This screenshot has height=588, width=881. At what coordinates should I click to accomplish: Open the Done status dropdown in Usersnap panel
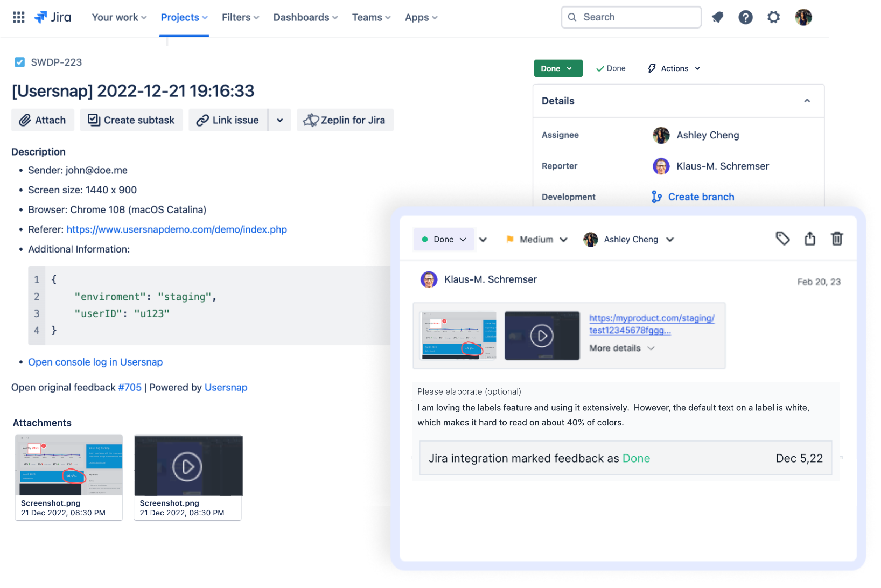tap(444, 239)
